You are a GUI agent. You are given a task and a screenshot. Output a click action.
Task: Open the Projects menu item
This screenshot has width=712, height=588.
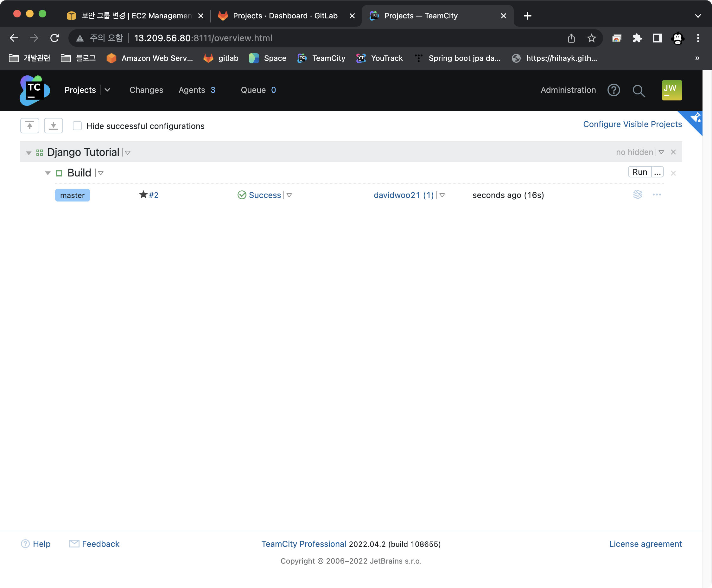coord(80,90)
